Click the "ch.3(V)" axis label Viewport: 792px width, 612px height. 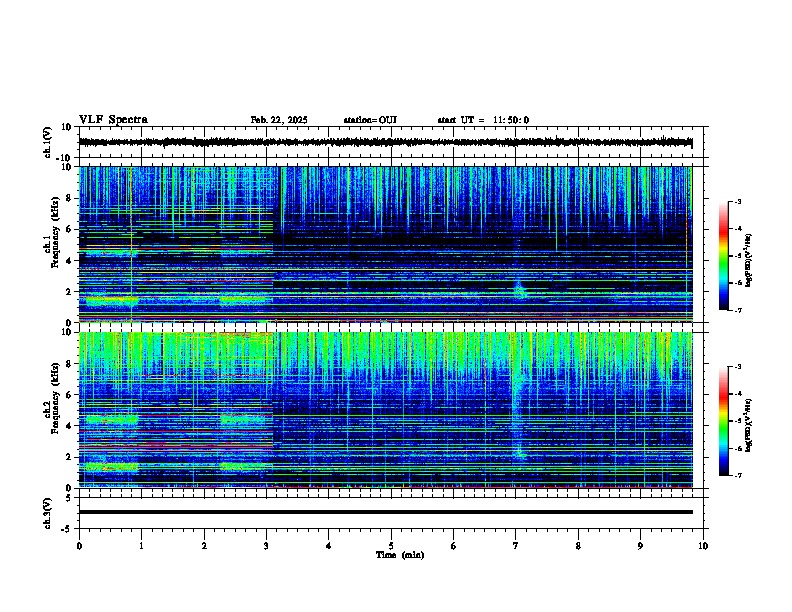[x=48, y=513]
